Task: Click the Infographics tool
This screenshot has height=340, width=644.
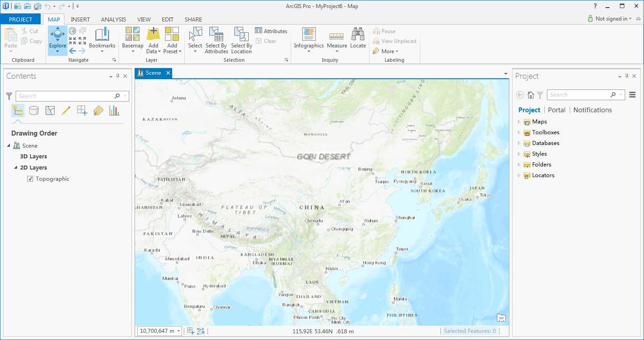Action: click(309, 38)
